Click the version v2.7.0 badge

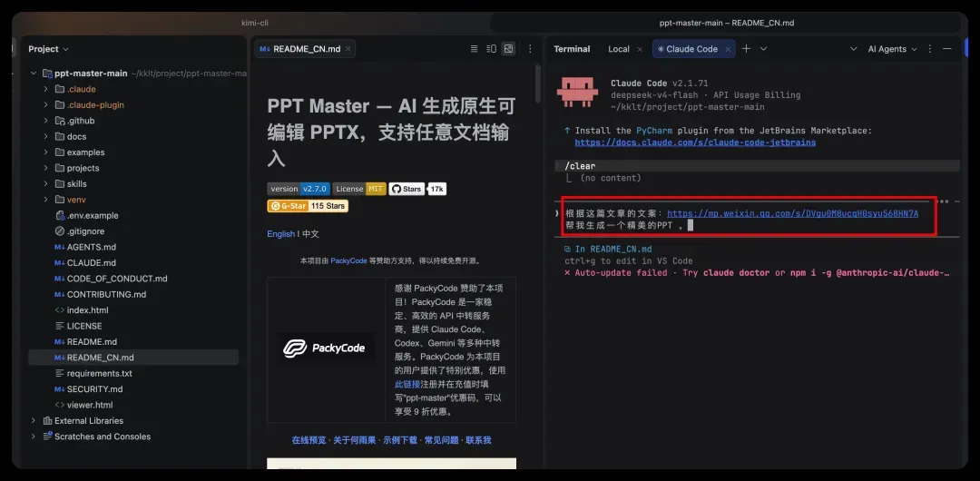299,189
